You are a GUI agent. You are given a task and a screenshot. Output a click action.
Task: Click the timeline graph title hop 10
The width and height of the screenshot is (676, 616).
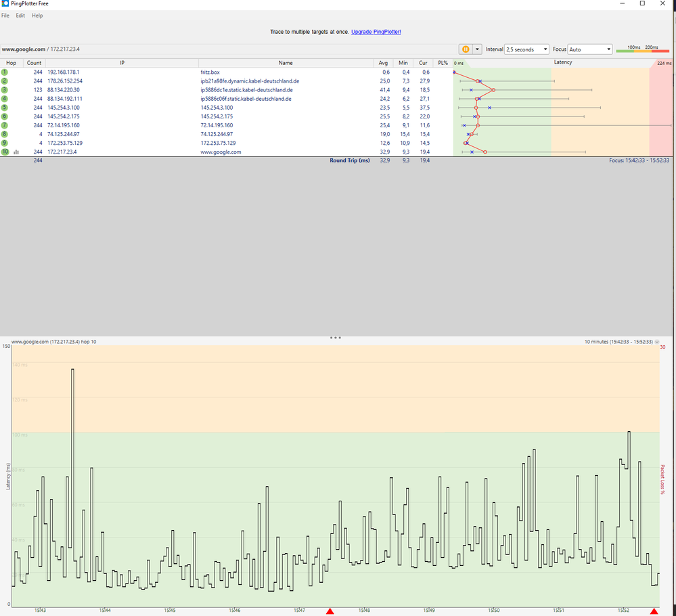point(54,342)
